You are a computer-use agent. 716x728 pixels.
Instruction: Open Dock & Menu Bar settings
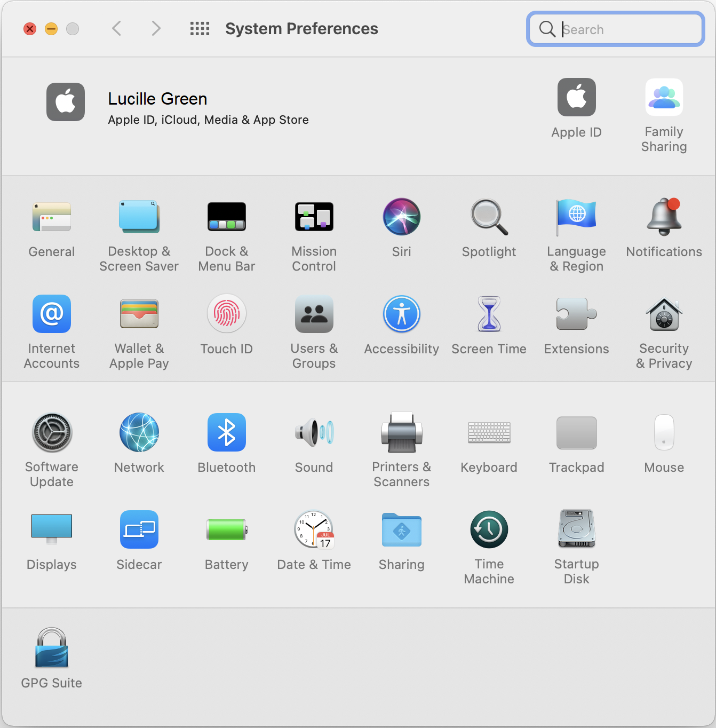pos(227,217)
